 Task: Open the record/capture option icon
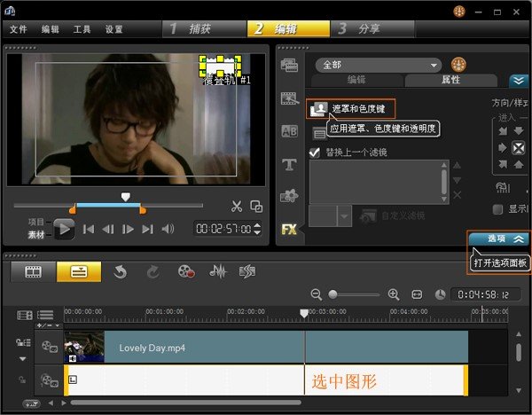[185, 272]
